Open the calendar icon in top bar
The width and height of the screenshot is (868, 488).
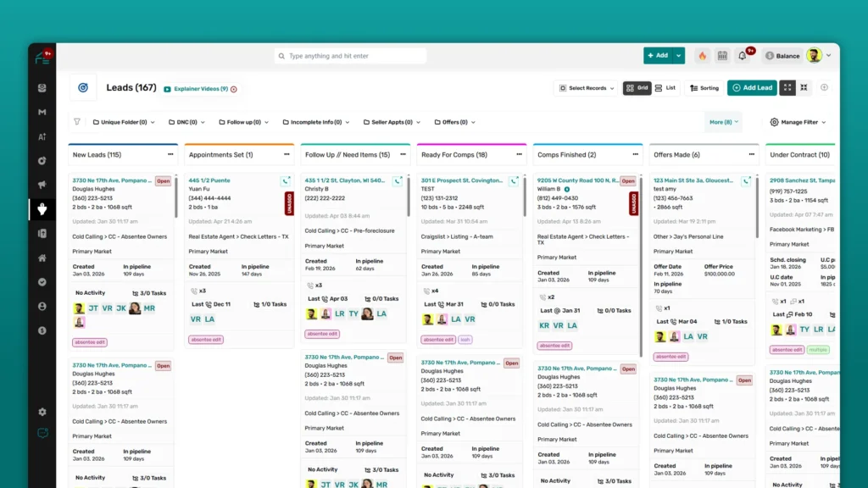pos(722,56)
